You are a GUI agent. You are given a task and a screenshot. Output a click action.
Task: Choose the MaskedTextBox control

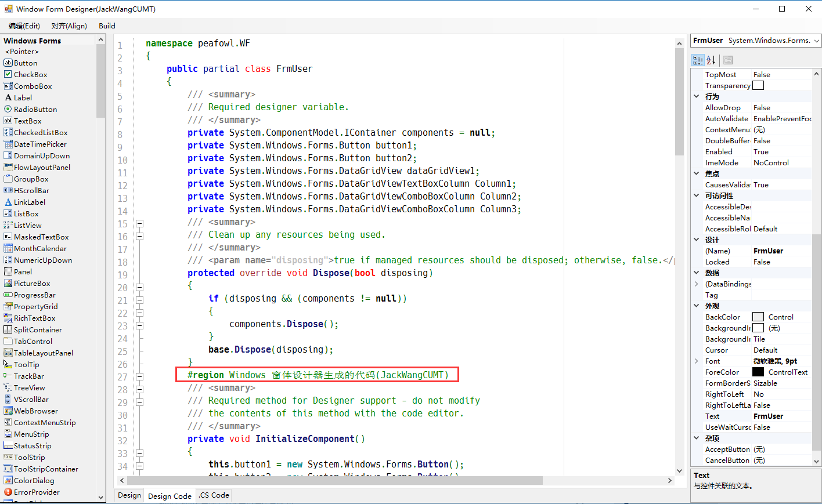coord(37,237)
